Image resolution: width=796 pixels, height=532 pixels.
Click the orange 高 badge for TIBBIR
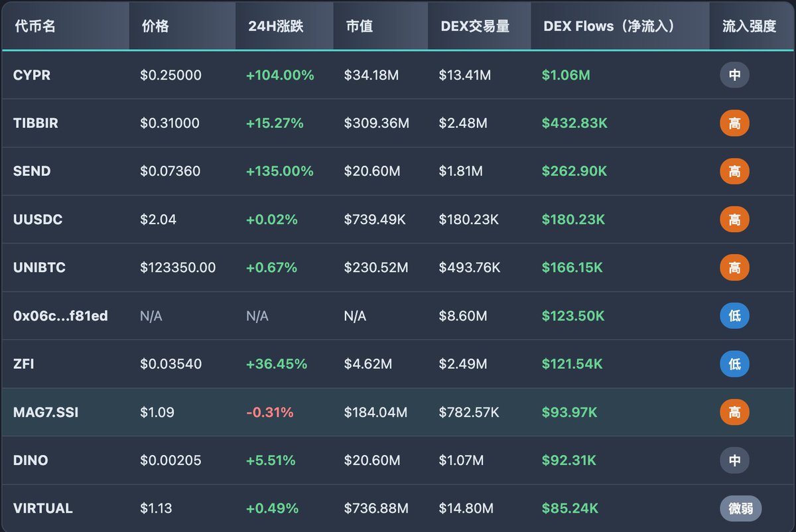click(x=734, y=123)
